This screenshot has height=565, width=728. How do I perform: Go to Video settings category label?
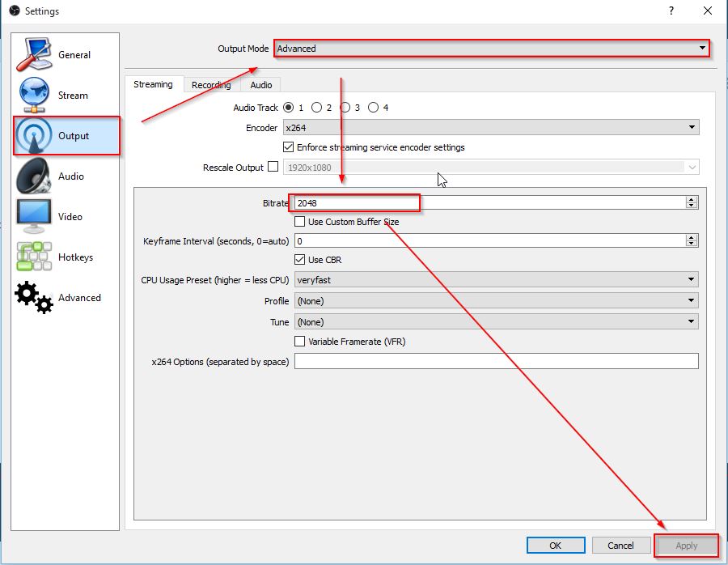pyautogui.click(x=70, y=216)
